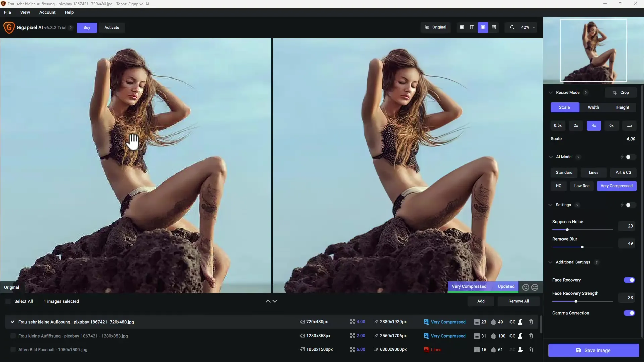Drag the Remove Blur slider
This screenshot has width=644, height=362.
(x=583, y=247)
